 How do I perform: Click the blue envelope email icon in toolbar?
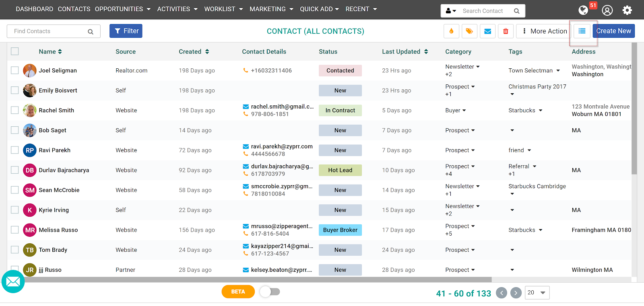[487, 31]
